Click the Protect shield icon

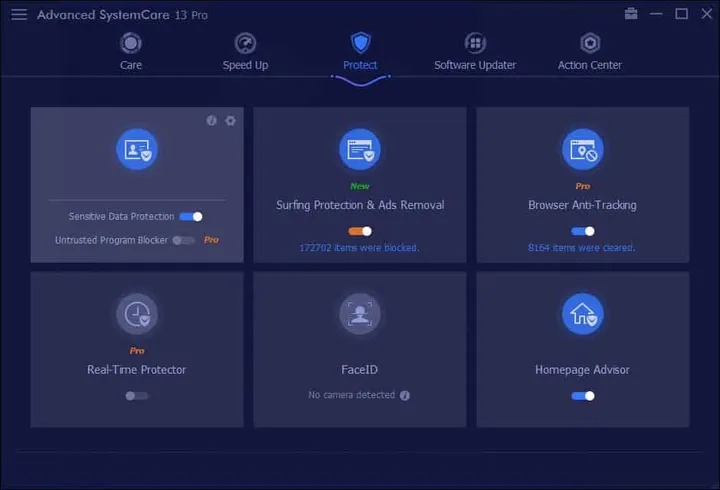tap(360, 43)
